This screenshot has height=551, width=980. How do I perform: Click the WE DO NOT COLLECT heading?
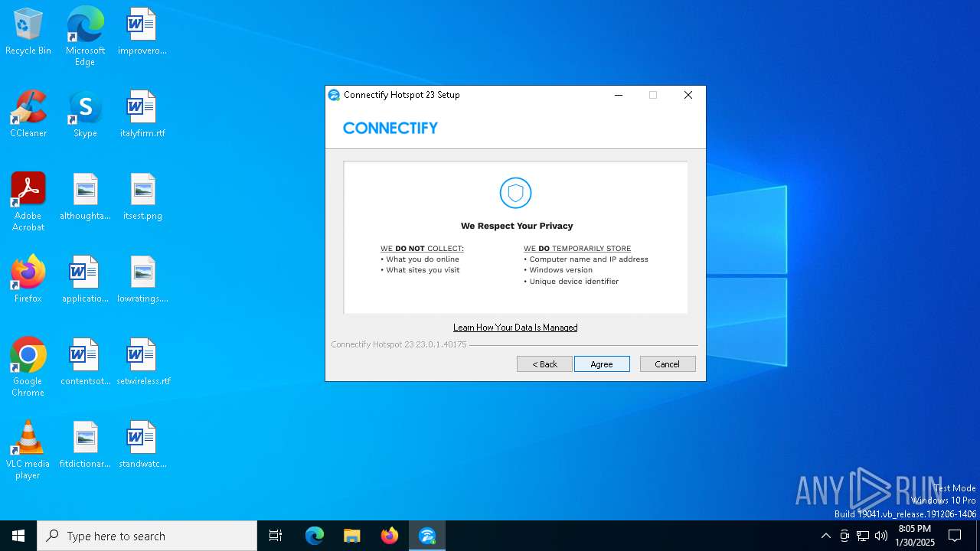[x=422, y=249]
